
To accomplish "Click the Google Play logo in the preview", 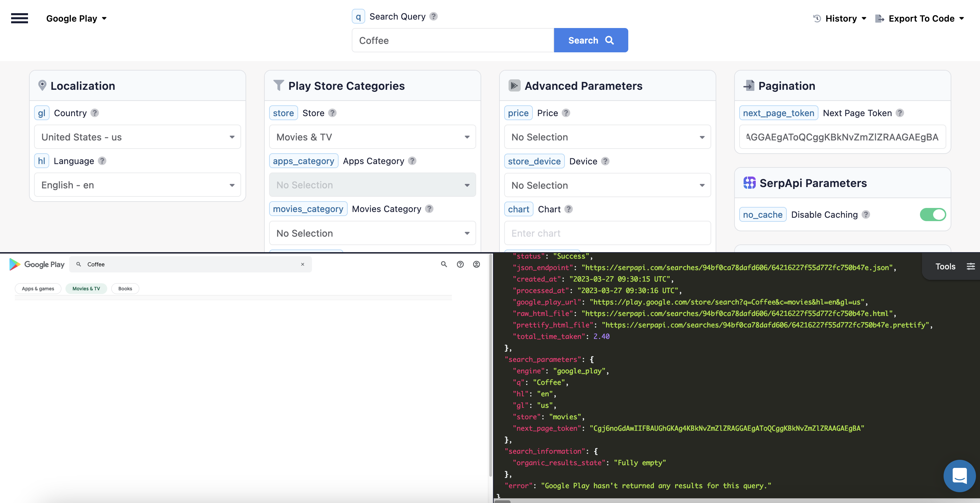I will [37, 264].
